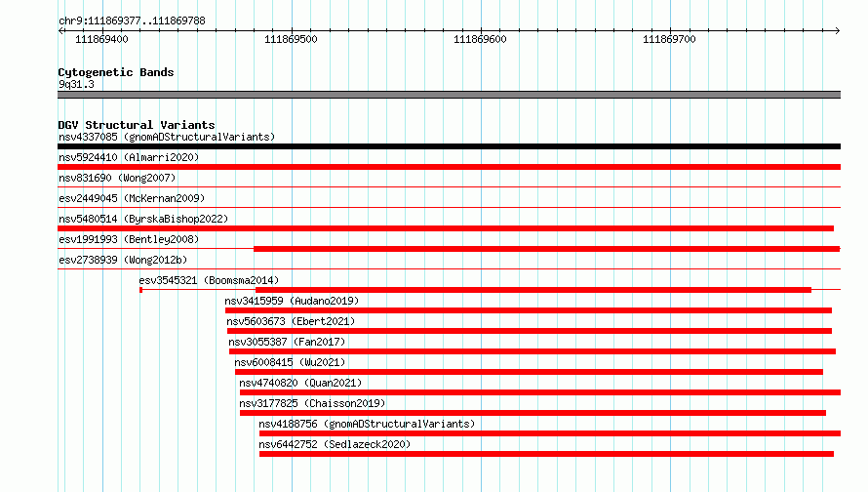Click the nsv4337085 gnomADStructuralVariants label

[167, 137]
